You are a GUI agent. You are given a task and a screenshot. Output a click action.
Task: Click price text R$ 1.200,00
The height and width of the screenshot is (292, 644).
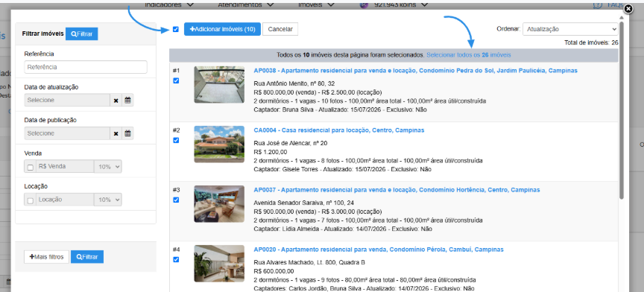[x=271, y=151]
